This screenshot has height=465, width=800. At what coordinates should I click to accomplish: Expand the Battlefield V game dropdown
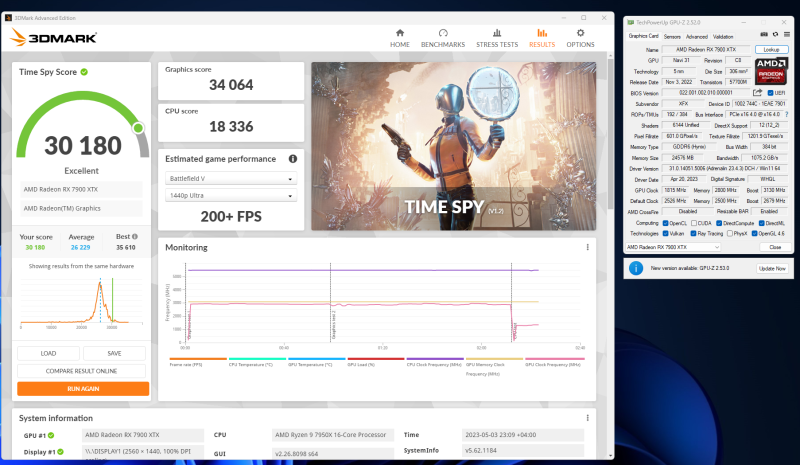click(231, 179)
